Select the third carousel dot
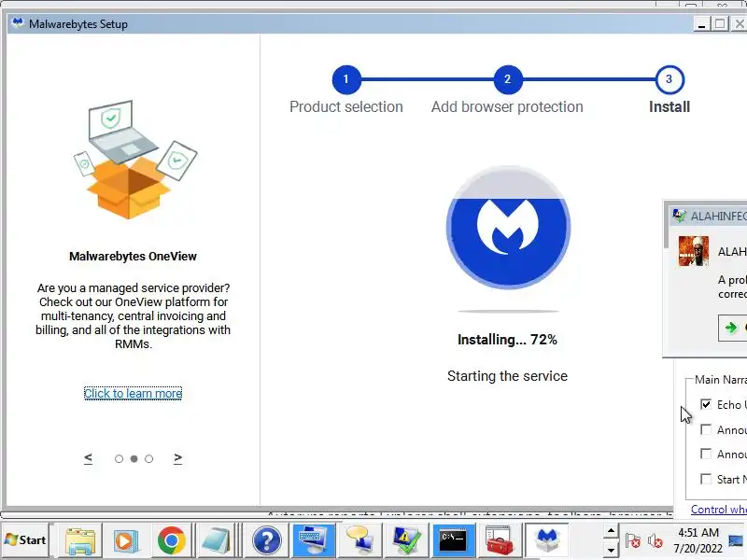This screenshot has width=747, height=560. (x=148, y=458)
